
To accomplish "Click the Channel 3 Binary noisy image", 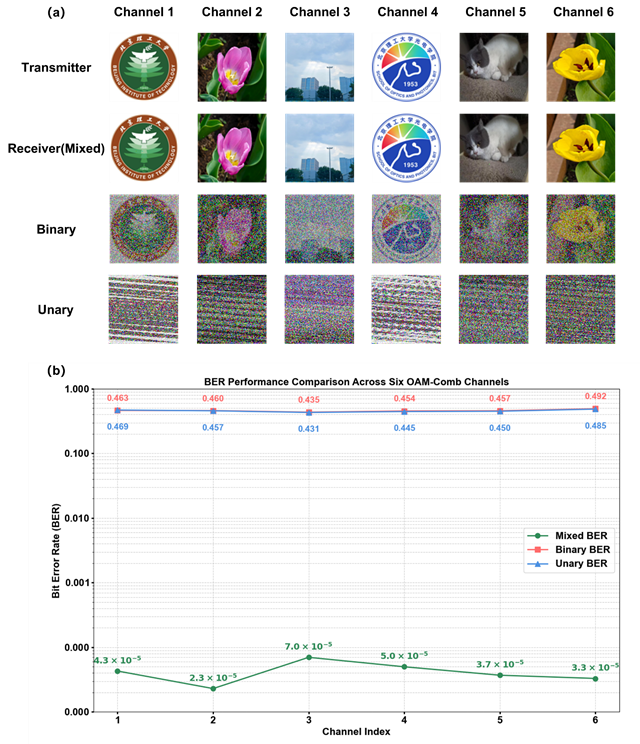I will point(319,229).
